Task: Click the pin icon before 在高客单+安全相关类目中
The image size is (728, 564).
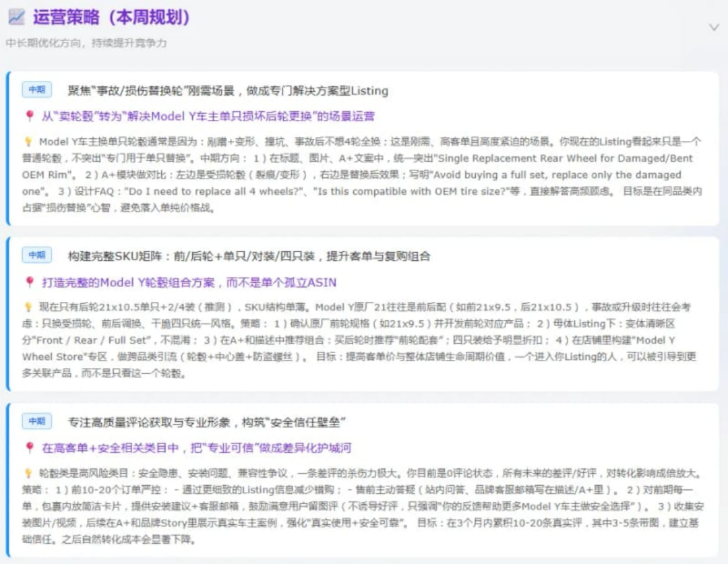Action: pos(29,447)
